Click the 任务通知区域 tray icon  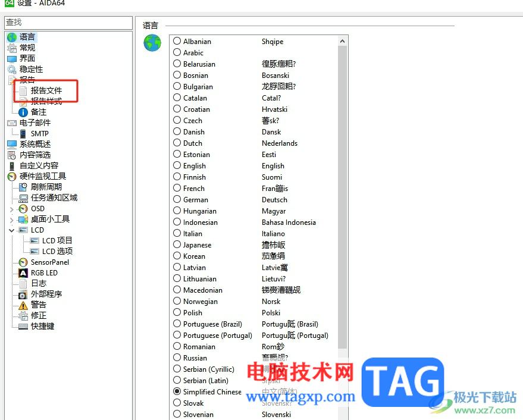(x=23, y=198)
